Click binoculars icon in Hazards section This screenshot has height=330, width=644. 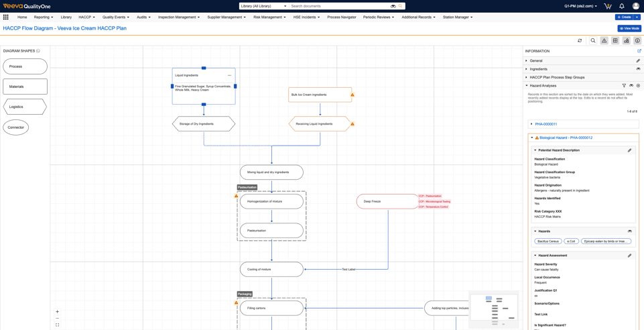tap(630, 231)
